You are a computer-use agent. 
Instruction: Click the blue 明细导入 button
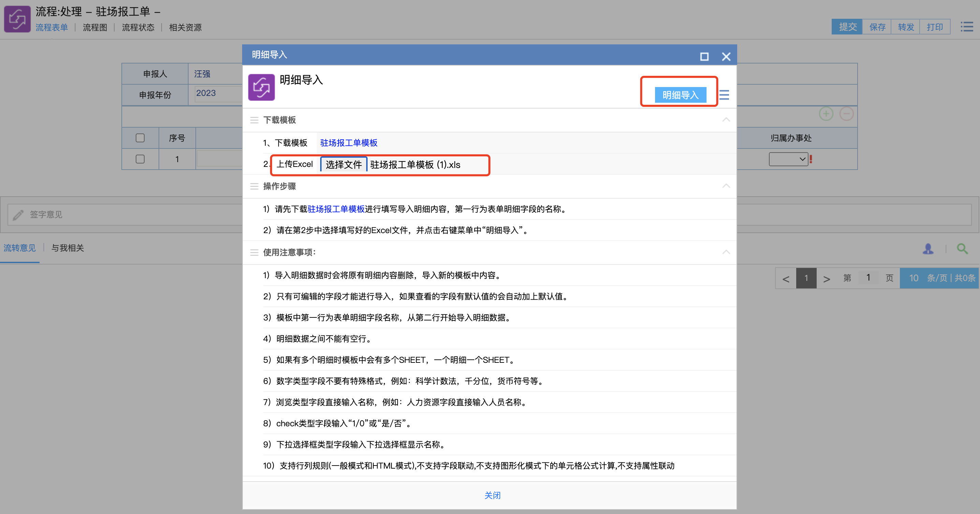[x=680, y=95]
